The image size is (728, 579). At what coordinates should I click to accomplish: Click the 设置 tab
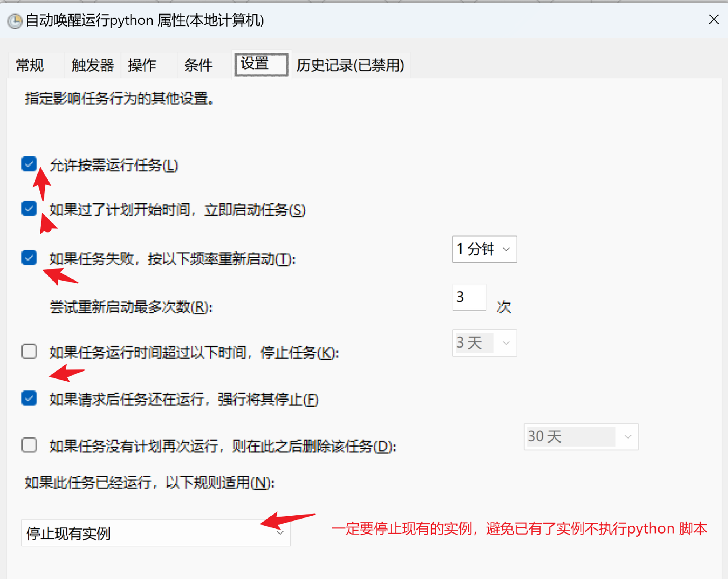pyautogui.click(x=261, y=64)
